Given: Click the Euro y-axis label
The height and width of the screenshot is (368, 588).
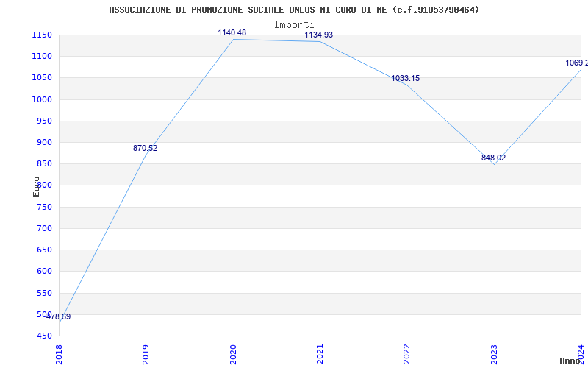Looking at the screenshot, I should click(x=36, y=186).
